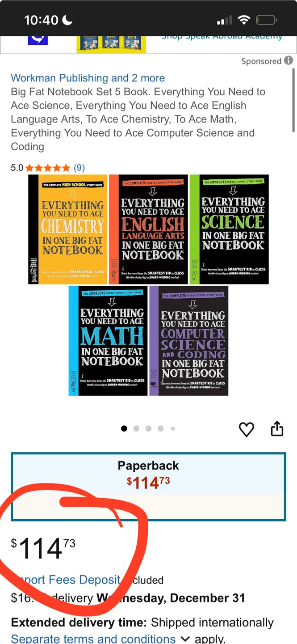Tap the orange star rating icons

[x=48, y=168]
